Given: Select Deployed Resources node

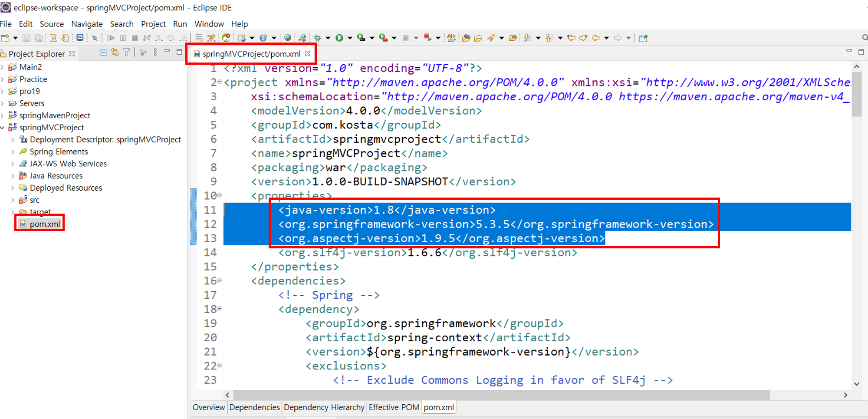Looking at the screenshot, I should 66,188.
